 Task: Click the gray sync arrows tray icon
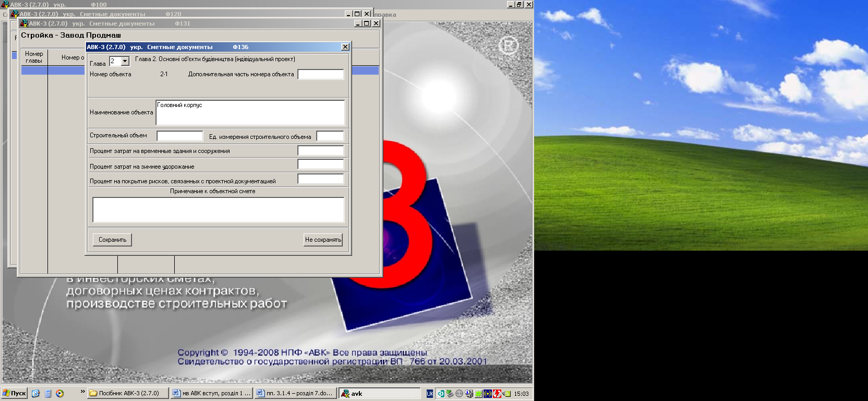click(459, 394)
